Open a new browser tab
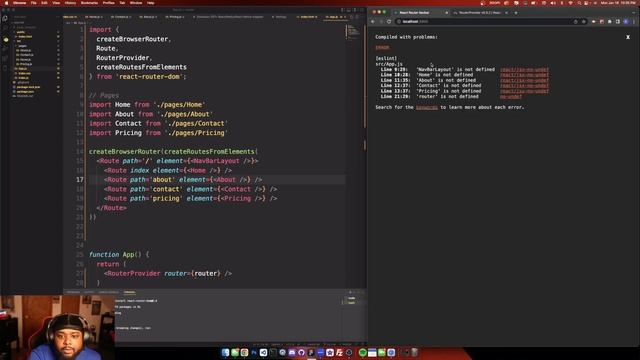Viewport: 640px width, 360px height. click(x=516, y=13)
